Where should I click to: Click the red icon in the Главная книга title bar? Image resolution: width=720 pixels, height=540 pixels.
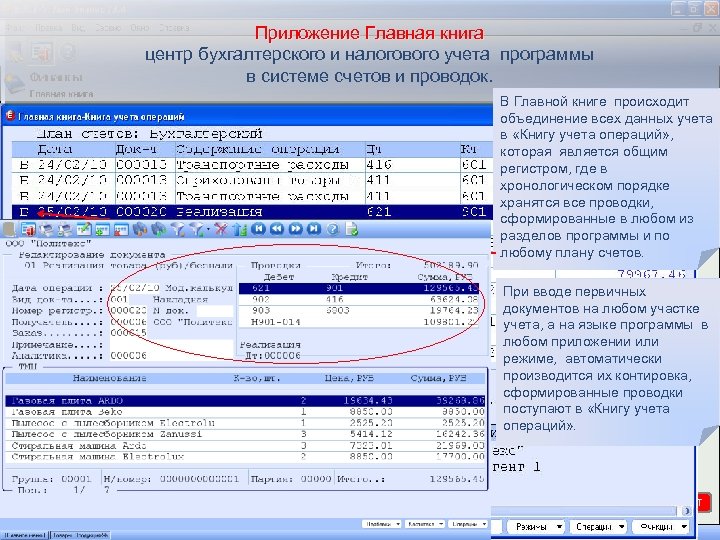coord(10,116)
